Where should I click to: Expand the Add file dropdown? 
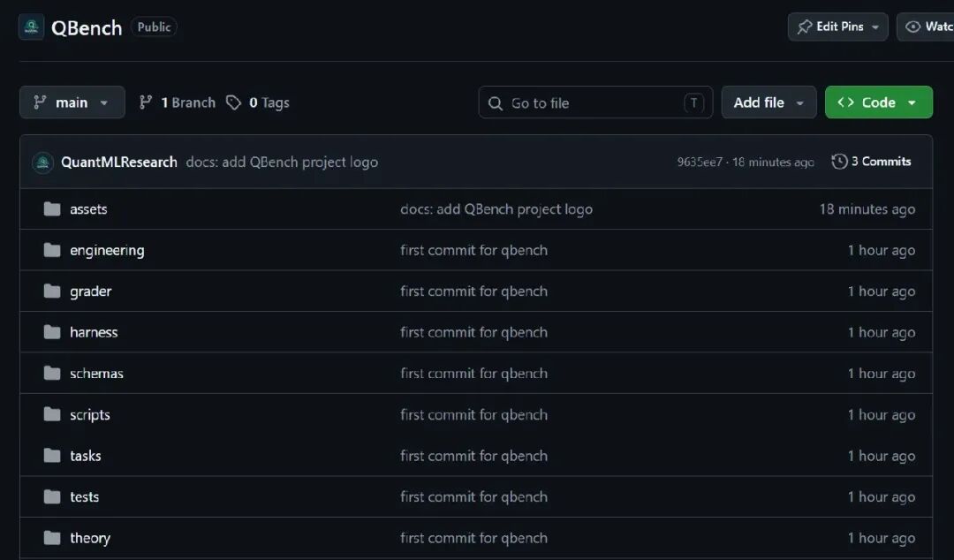(x=768, y=102)
